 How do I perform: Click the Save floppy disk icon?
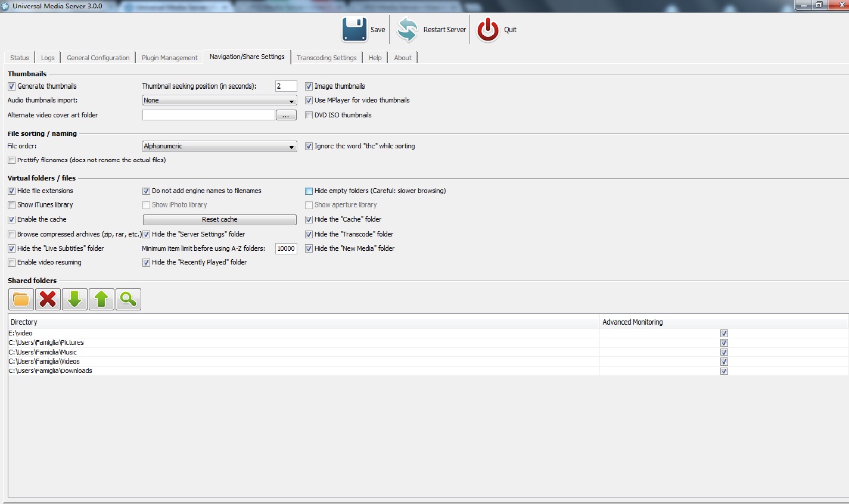pos(354,29)
